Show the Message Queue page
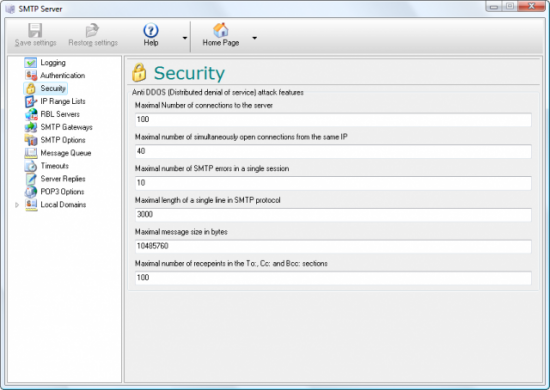The image size is (550, 390). tap(66, 153)
